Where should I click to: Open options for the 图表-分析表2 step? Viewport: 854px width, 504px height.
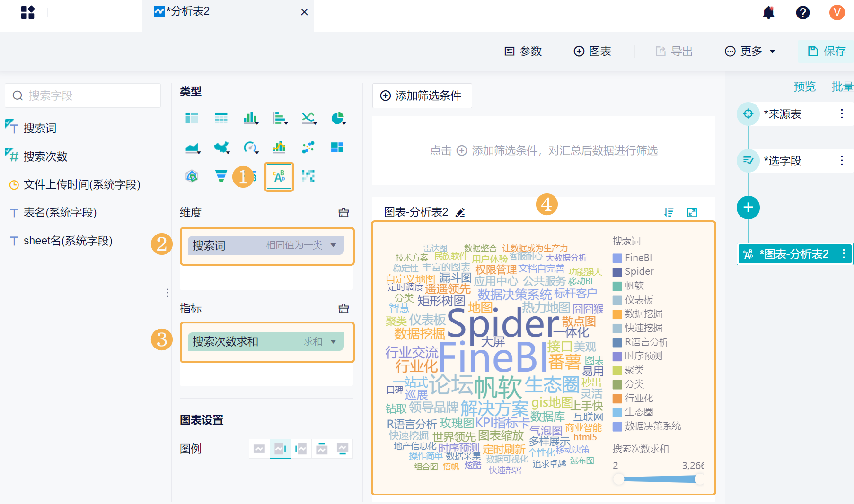844,254
